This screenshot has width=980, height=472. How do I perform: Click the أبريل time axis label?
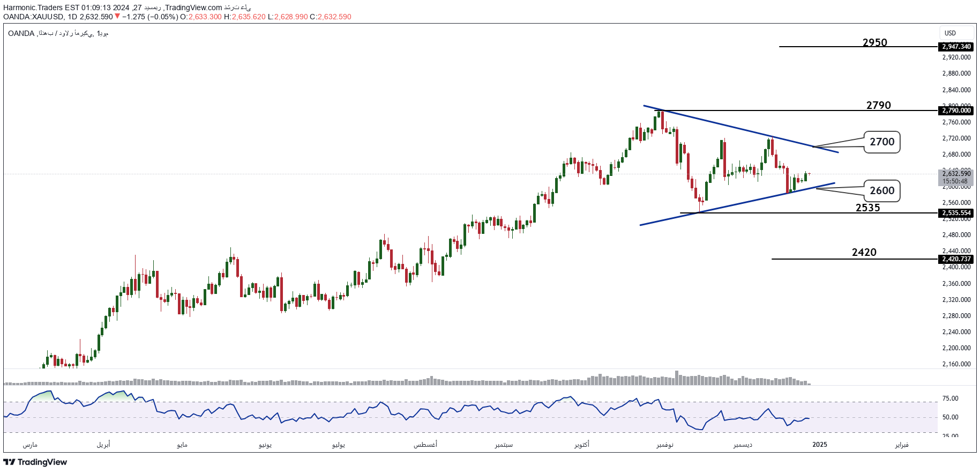[x=103, y=445]
